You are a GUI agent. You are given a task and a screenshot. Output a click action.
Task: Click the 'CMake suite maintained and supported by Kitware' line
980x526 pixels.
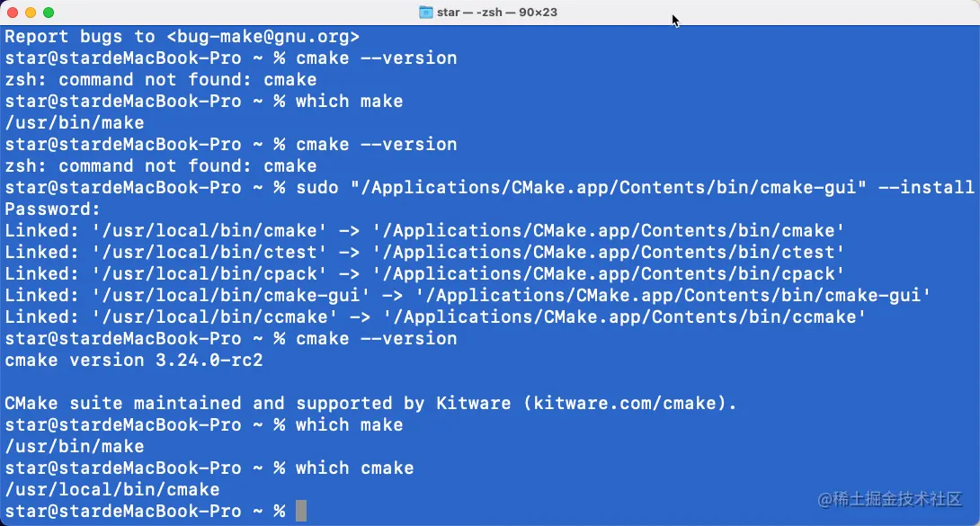click(x=371, y=404)
